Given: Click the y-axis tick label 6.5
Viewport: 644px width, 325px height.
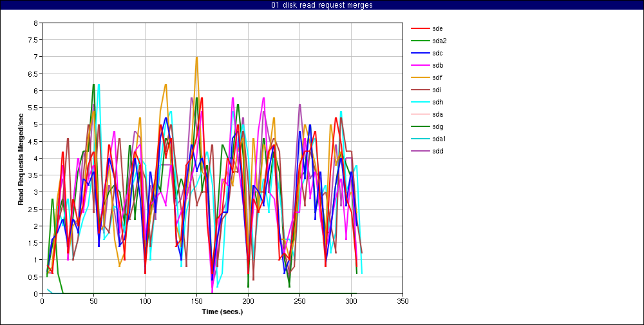Looking at the screenshot, I should (33, 74).
